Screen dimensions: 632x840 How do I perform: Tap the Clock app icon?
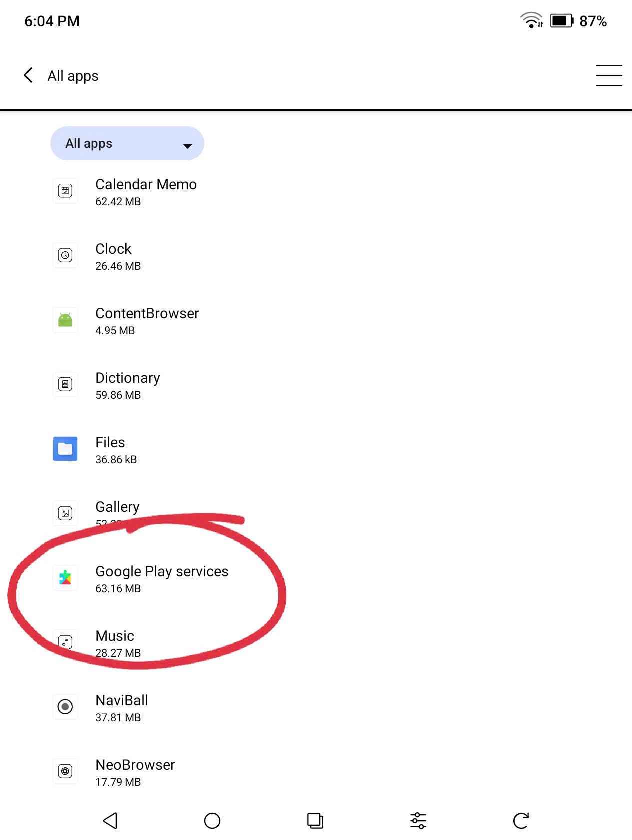65,255
